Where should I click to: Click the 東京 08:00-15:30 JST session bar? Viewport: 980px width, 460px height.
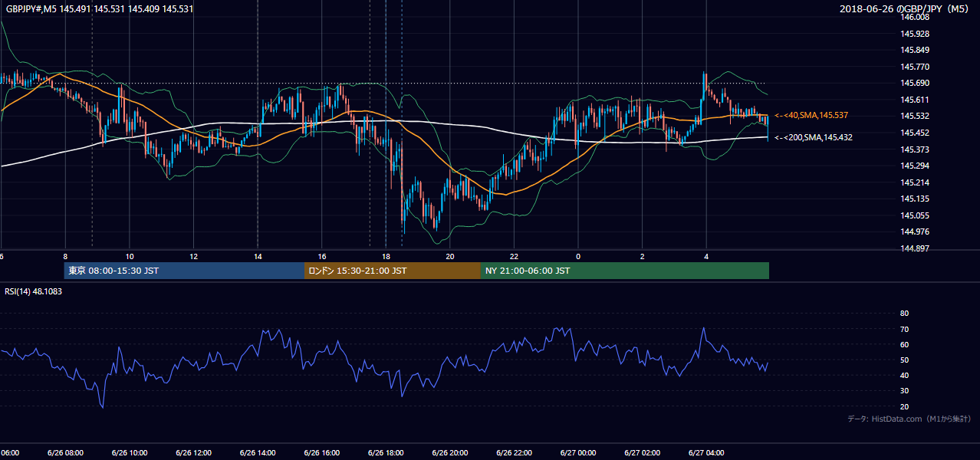click(184, 271)
